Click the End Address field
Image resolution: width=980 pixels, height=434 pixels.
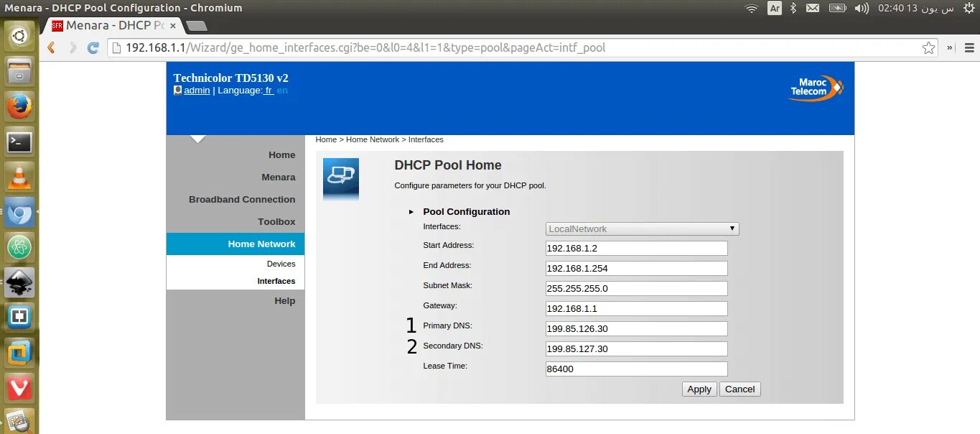click(x=637, y=269)
